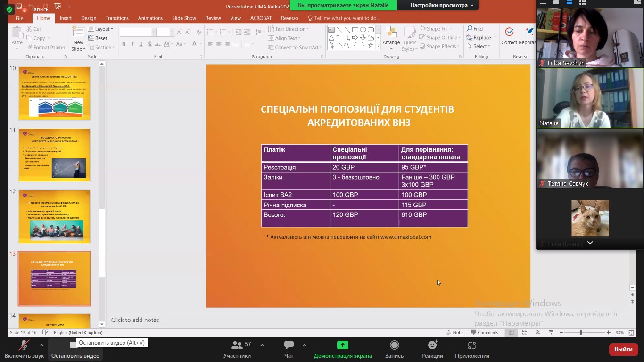The image size is (644, 362).
Task: Open Notes pane from status bar
Action: click(455, 332)
